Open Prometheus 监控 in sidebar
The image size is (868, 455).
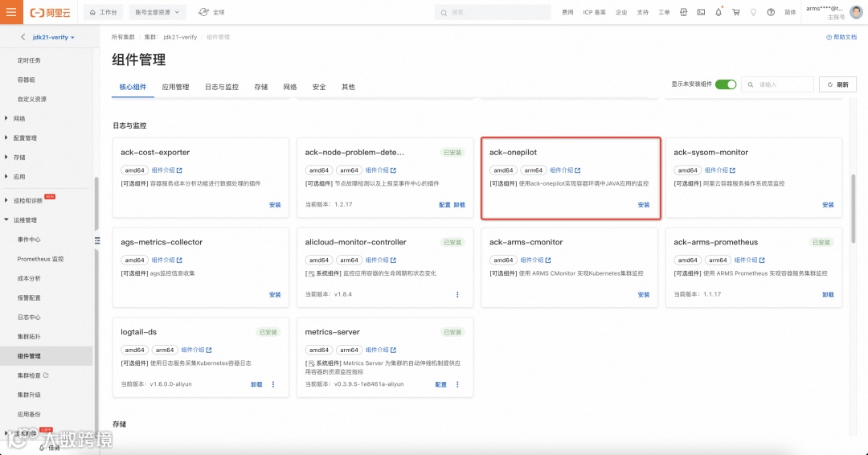click(x=40, y=259)
